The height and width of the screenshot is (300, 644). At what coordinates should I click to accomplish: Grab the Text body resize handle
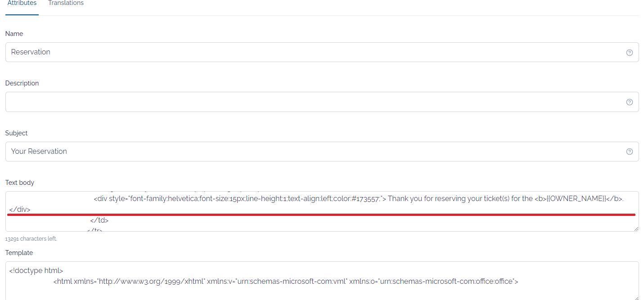pyautogui.click(x=636, y=229)
